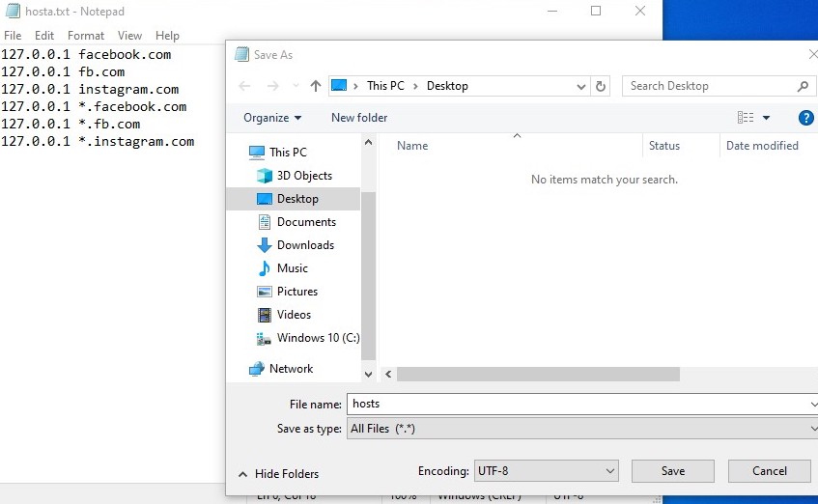Open Videos folder in navigation pane
This screenshot has height=504, width=818.
coord(284,315)
